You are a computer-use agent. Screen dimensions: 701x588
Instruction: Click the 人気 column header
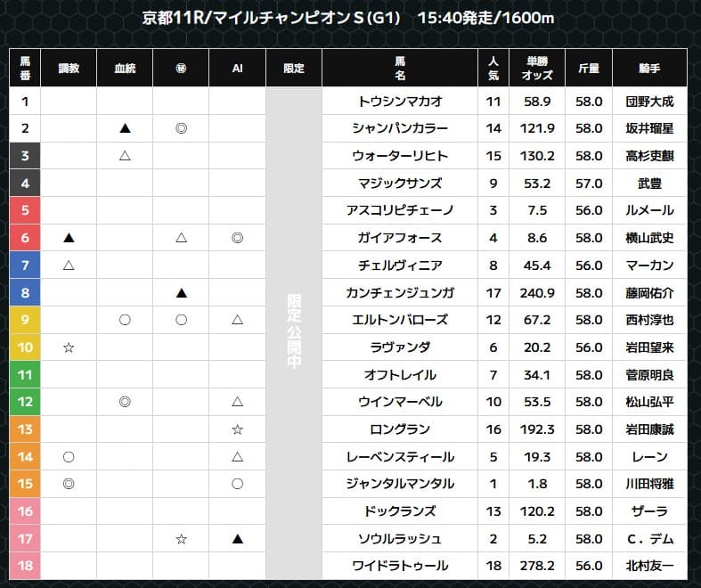point(493,68)
